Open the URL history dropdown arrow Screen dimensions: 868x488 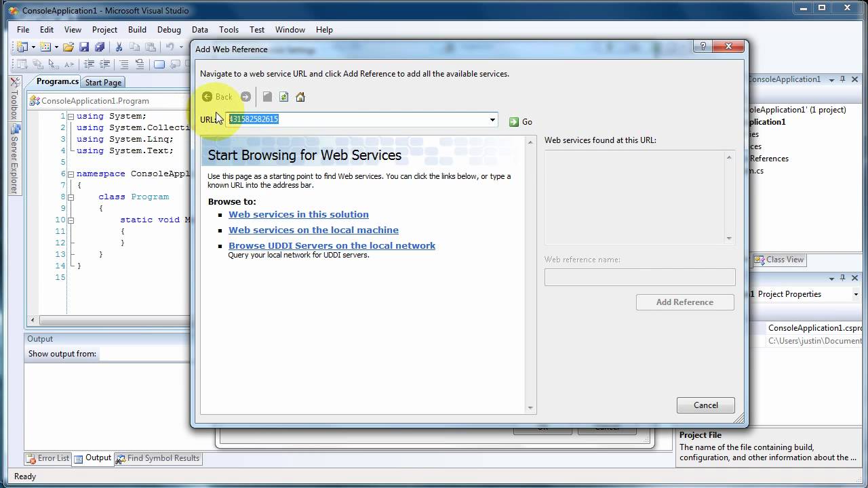[492, 120]
